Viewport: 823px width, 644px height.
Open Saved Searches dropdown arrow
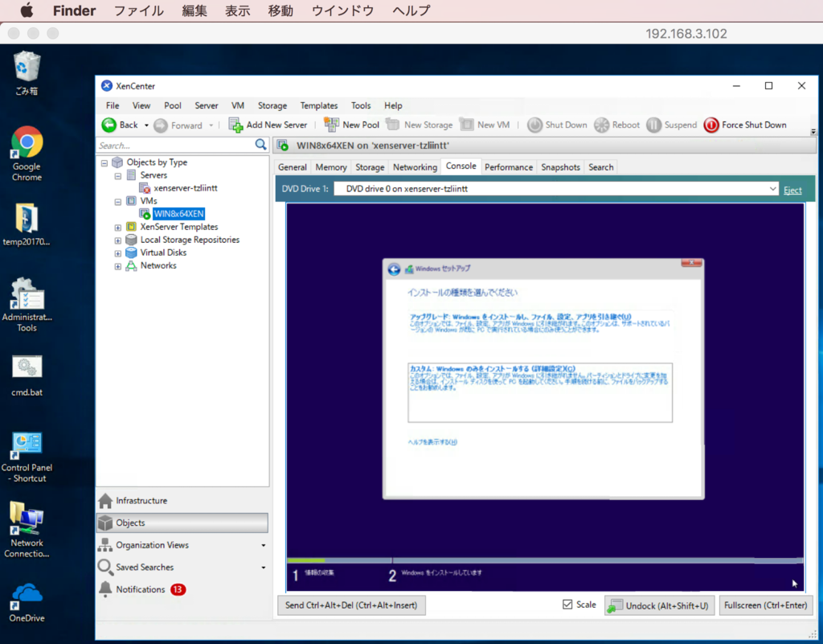pyautogui.click(x=264, y=568)
